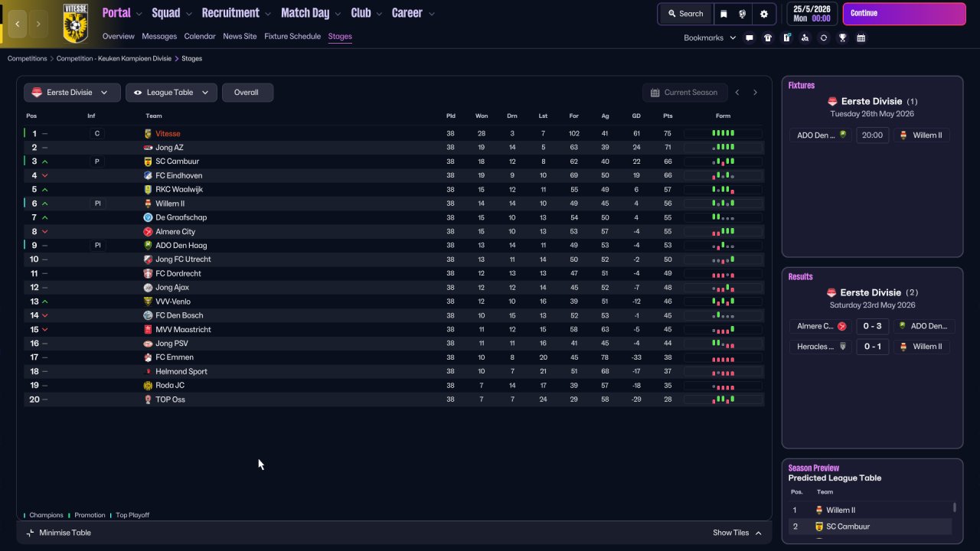980x551 pixels.
Task: Click the Jong AZ club badge
Action: tap(148, 148)
